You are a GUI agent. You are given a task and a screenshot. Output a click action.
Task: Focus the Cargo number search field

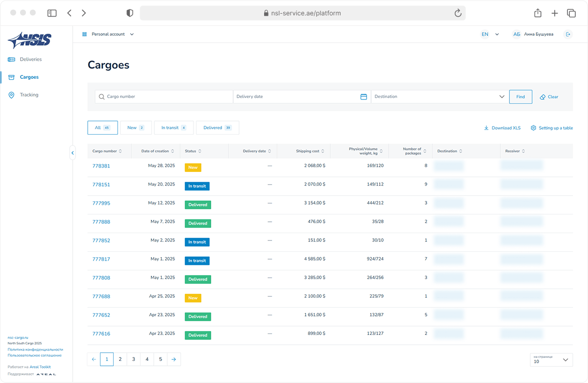167,97
